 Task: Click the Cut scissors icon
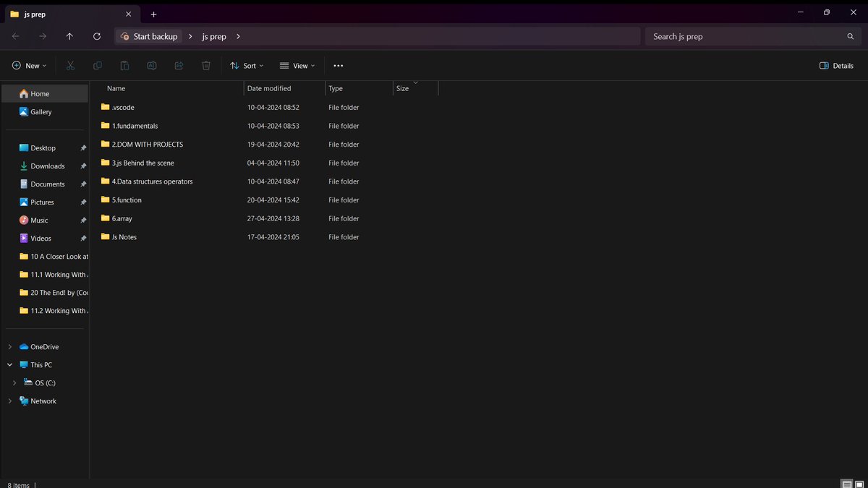tap(70, 66)
